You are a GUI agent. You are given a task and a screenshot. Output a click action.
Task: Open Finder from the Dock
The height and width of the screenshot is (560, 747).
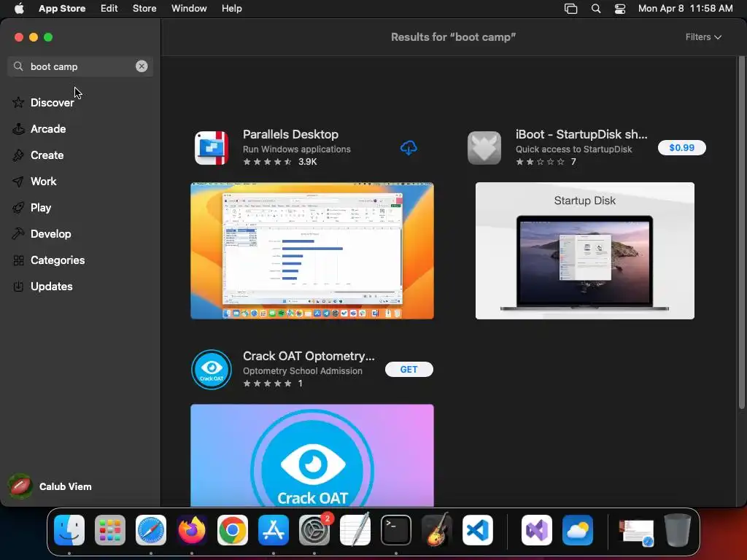coord(69,529)
